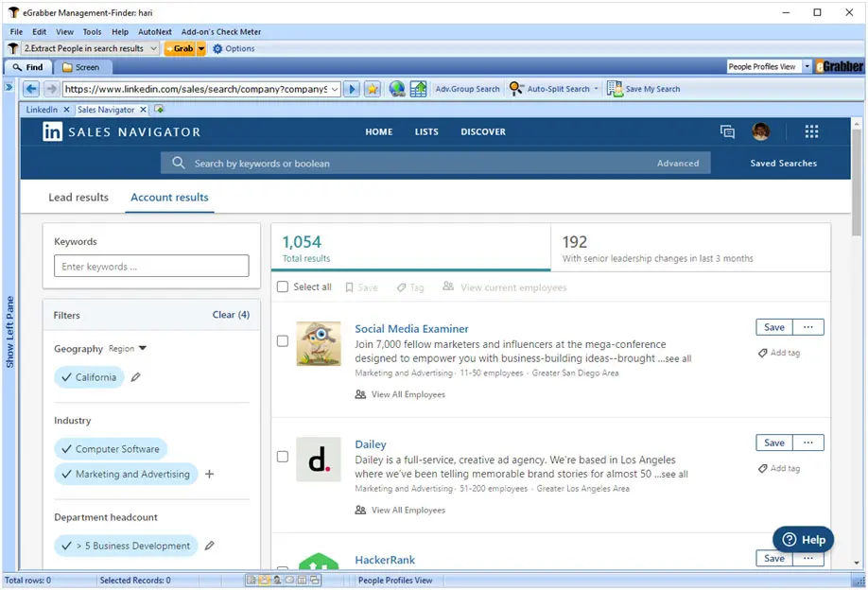Image resolution: width=868 pixels, height=590 pixels.
Task: Click the LinkedIn 'in' logo
Action: point(53,131)
